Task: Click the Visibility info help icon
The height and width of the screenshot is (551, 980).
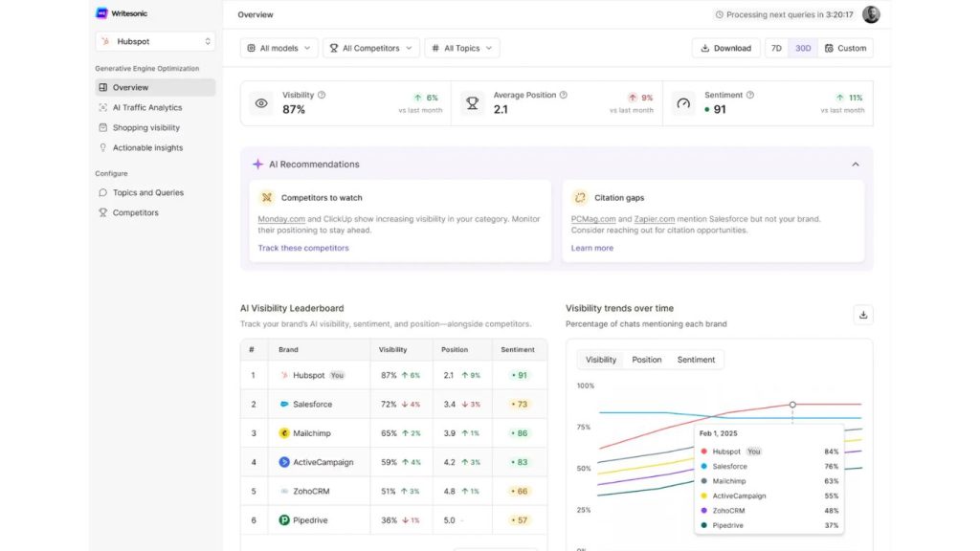Action: (322, 95)
